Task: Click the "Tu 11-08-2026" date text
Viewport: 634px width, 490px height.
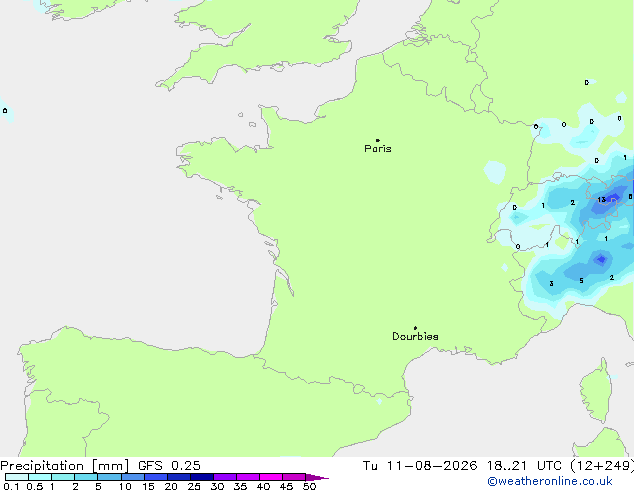Action: click(x=420, y=466)
